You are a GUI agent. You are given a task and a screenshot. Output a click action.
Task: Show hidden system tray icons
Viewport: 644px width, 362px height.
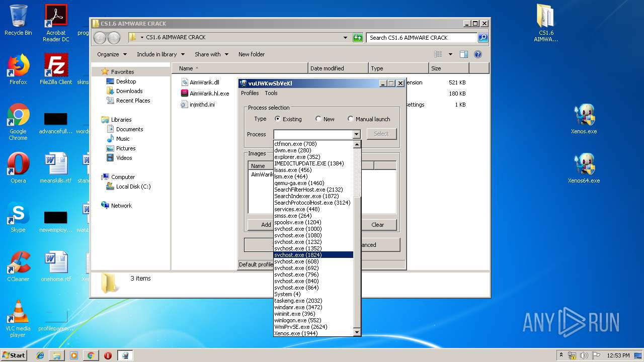(x=561, y=355)
